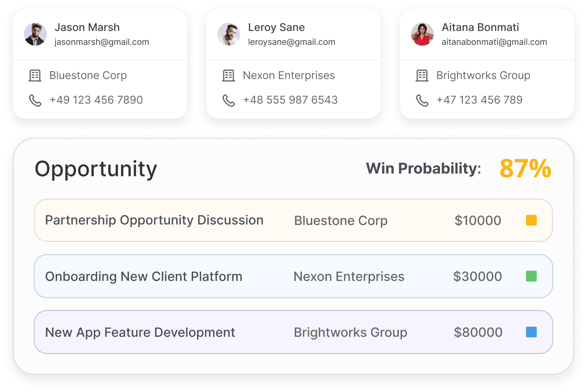Screen dimensions: 587x392
Task: Open Jason Marsh's profile avatar
Action: click(35, 35)
